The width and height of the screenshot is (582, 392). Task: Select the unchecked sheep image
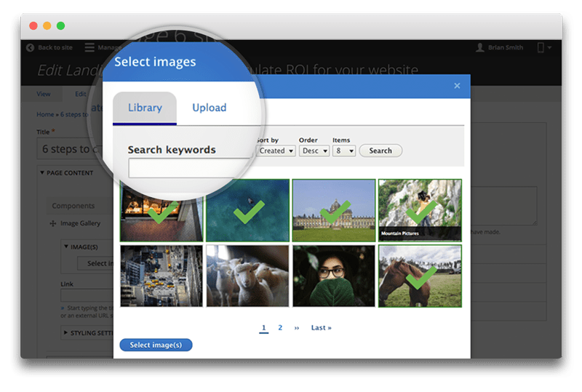(x=248, y=275)
